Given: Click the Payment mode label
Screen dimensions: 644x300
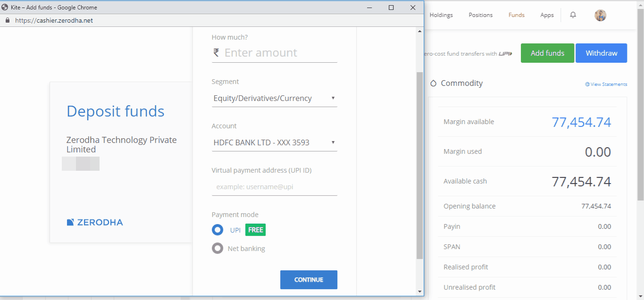Looking at the screenshot, I should click(235, 215).
